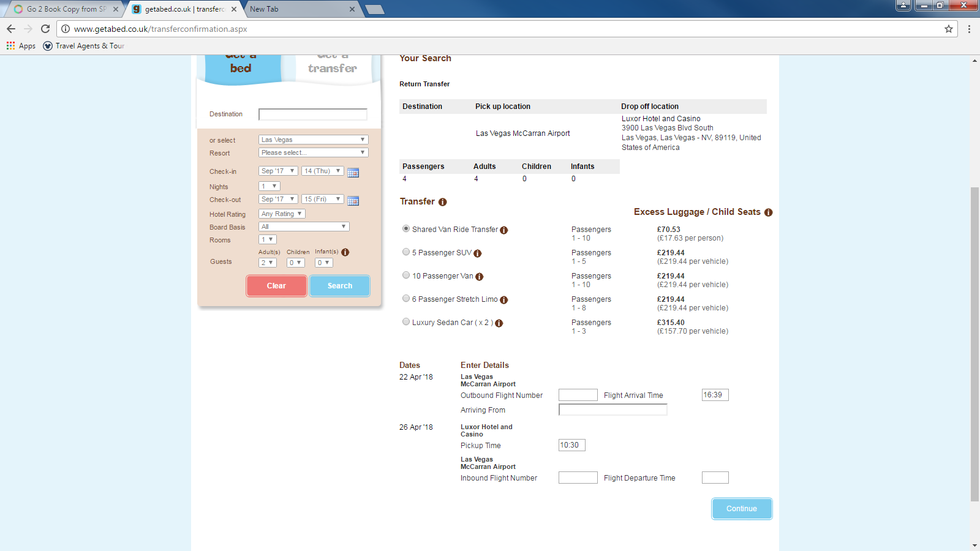Open the site information icon in address bar
The image size is (980, 551).
pos(66,29)
